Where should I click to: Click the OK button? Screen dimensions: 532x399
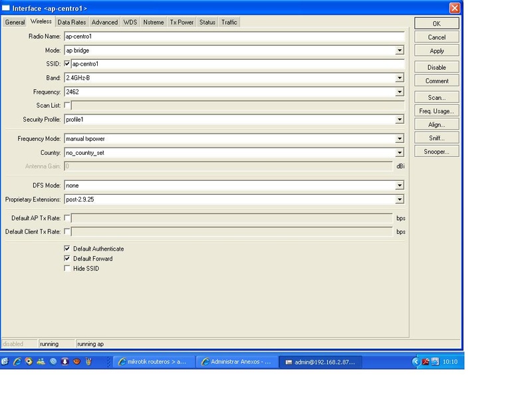coord(437,23)
